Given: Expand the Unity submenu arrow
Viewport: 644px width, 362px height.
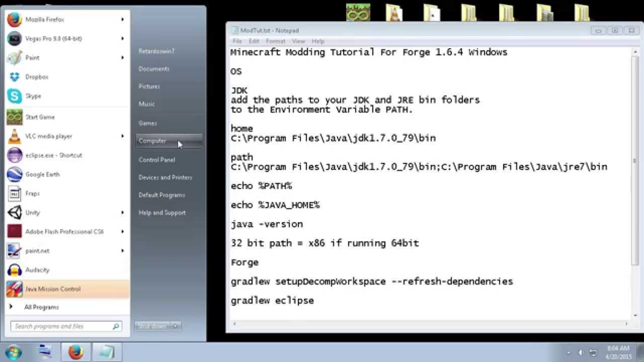Looking at the screenshot, I should click(122, 213).
